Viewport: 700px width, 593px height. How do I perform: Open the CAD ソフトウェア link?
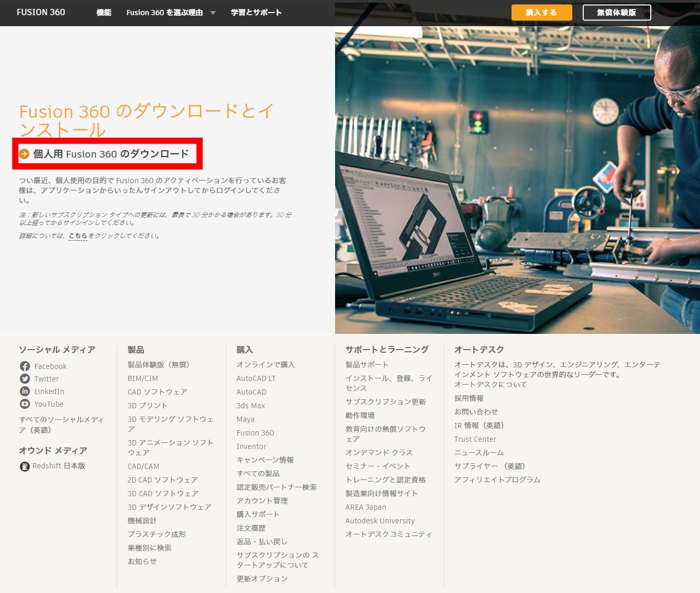[157, 392]
